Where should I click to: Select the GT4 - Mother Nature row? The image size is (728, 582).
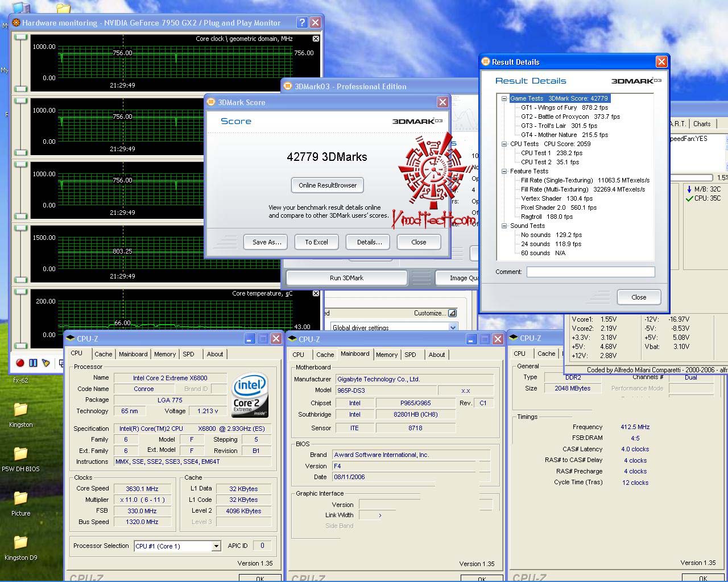point(564,135)
